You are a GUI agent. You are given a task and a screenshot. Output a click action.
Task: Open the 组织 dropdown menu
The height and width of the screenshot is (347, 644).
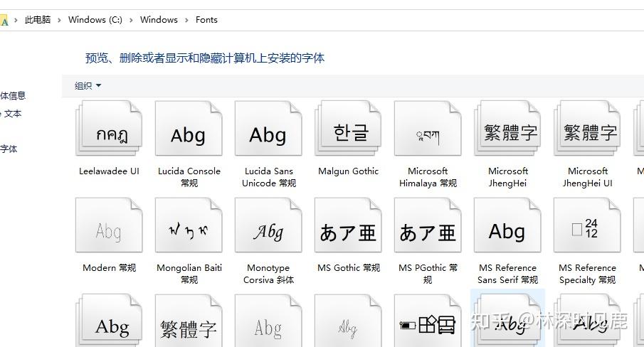(88, 86)
